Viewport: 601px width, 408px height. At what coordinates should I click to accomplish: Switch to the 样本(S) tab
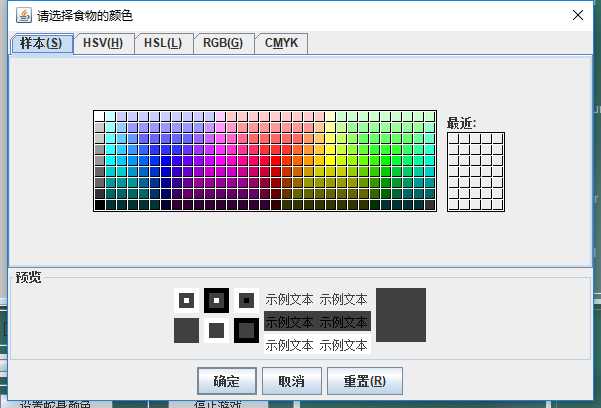coord(41,43)
